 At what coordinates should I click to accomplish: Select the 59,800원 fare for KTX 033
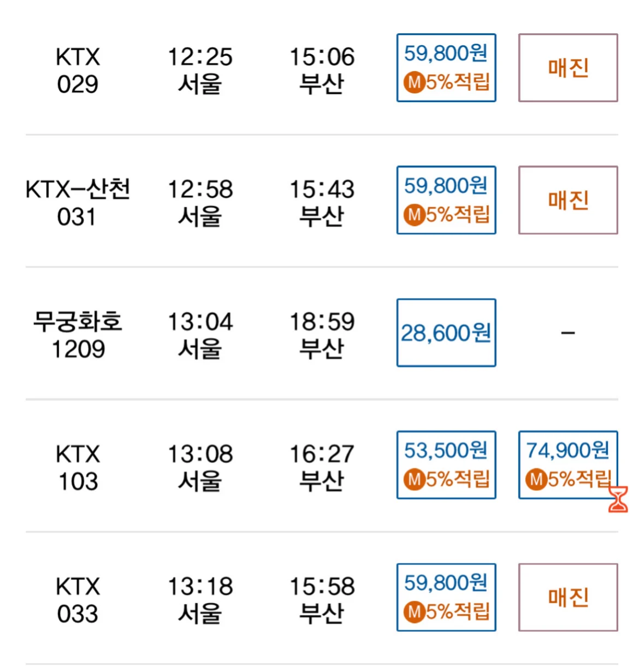446,597
